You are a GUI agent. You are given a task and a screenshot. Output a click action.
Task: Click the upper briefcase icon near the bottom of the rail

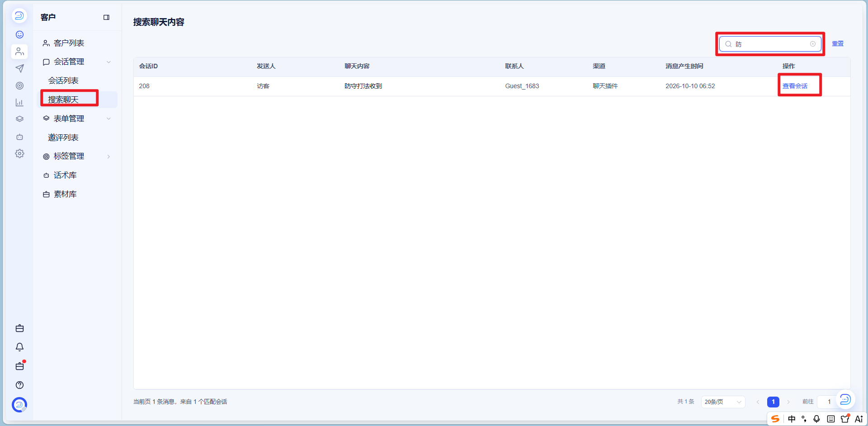pyautogui.click(x=19, y=328)
